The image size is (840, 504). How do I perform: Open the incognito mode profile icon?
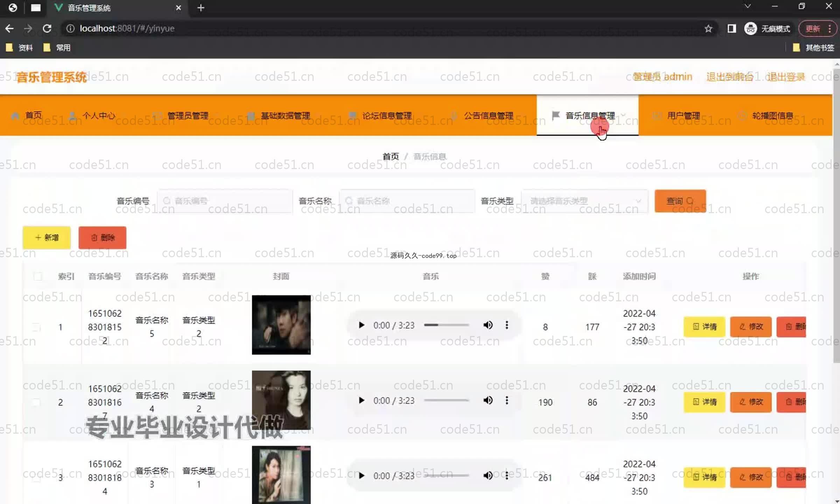pos(750,28)
